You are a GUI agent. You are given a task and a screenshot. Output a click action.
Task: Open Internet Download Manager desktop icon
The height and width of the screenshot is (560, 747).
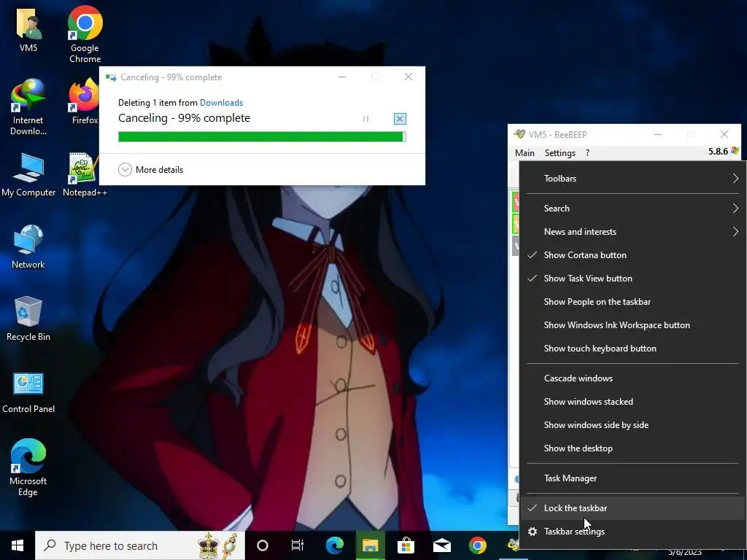(28, 107)
